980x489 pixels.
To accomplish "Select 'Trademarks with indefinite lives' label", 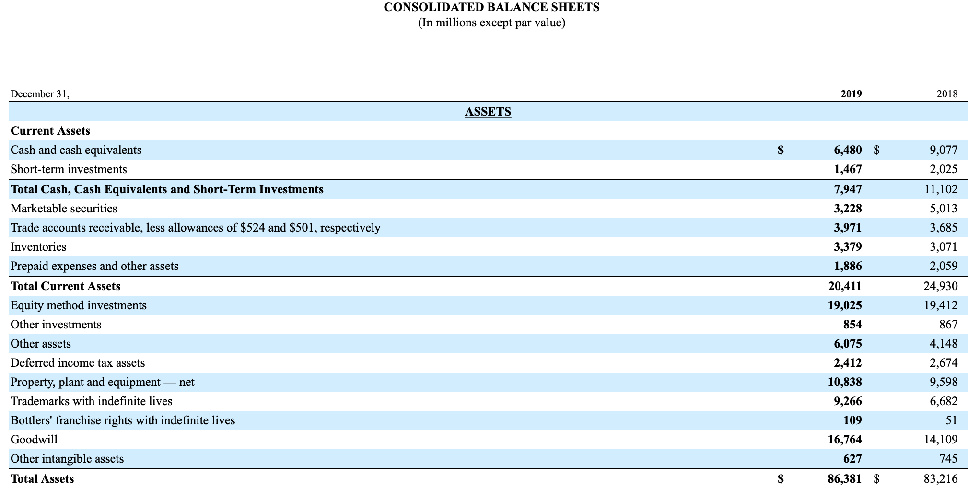I will tap(92, 401).
